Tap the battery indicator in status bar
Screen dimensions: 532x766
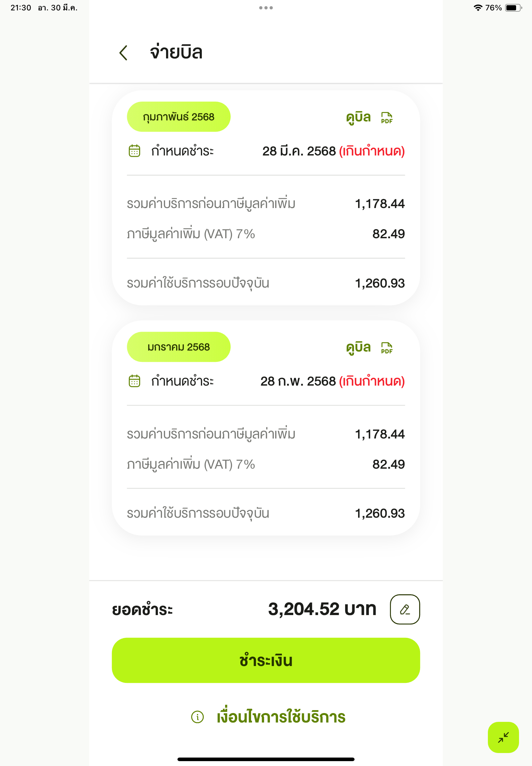(x=513, y=8)
